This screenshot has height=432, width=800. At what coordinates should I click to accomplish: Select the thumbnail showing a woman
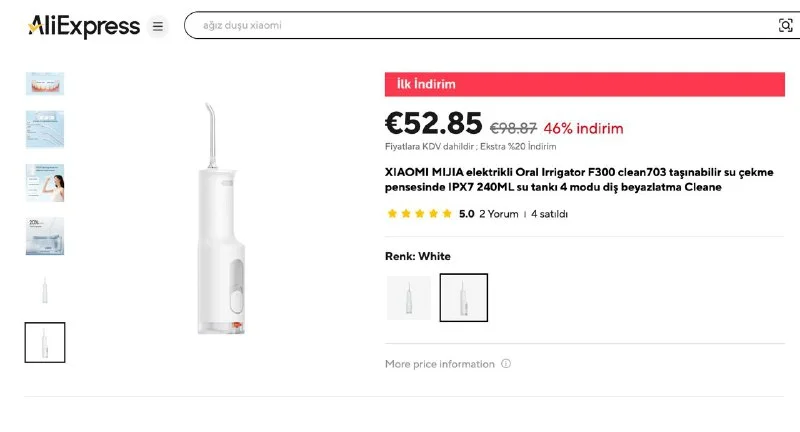(45, 182)
